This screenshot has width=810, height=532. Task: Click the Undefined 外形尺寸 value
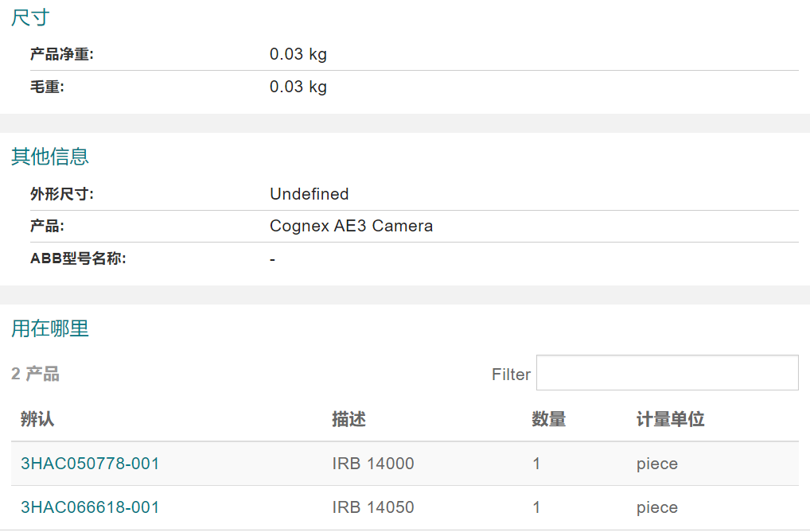[309, 194]
